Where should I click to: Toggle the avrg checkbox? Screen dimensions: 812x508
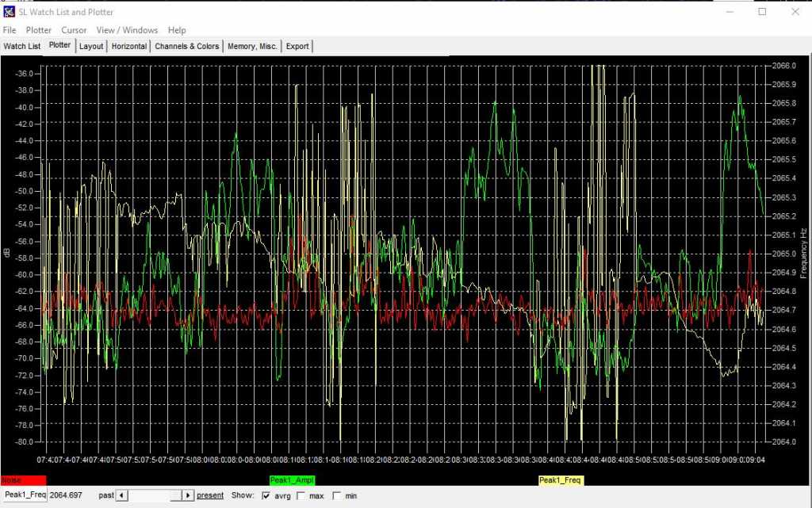point(266,495)
